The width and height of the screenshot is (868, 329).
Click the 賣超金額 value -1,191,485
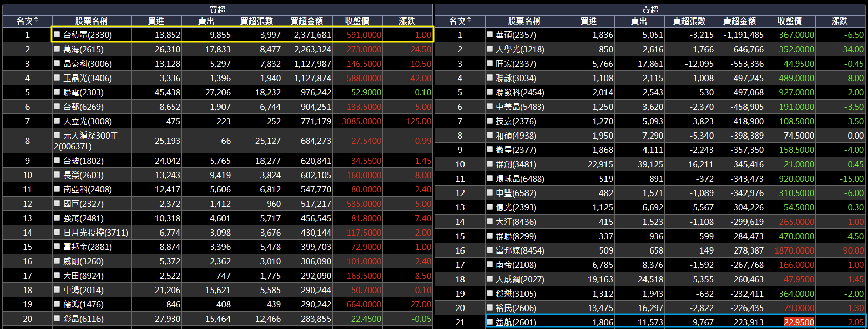[x=743, y=35]
